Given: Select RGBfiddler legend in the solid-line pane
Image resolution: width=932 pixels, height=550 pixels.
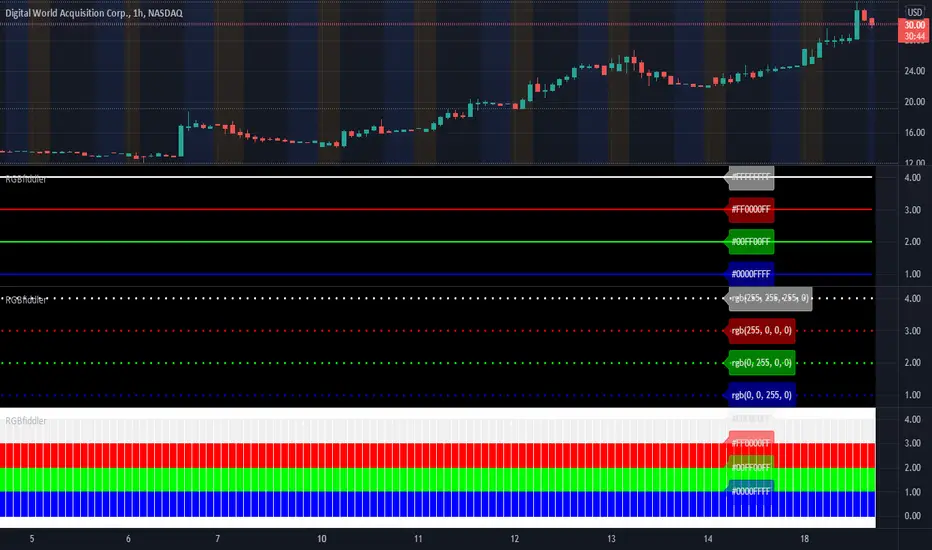Looking at the screenshot, I should [x=26, y=180].
